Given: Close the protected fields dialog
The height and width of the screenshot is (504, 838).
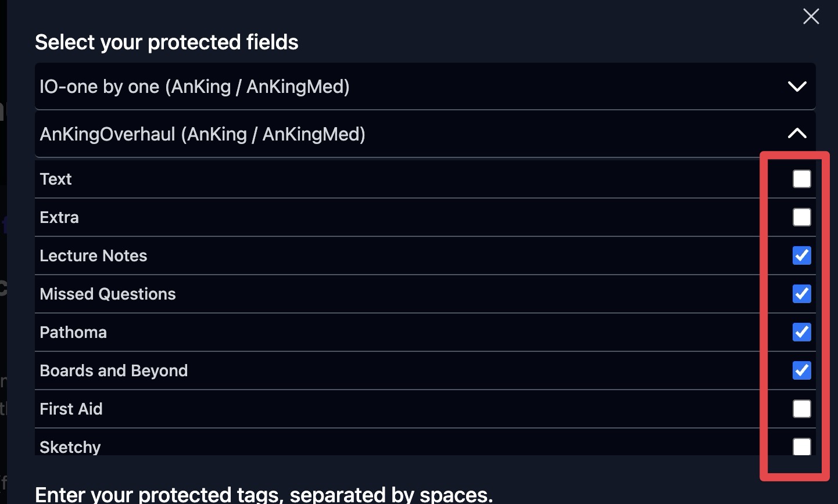Looking at the screenshot, I should [811, 16].
